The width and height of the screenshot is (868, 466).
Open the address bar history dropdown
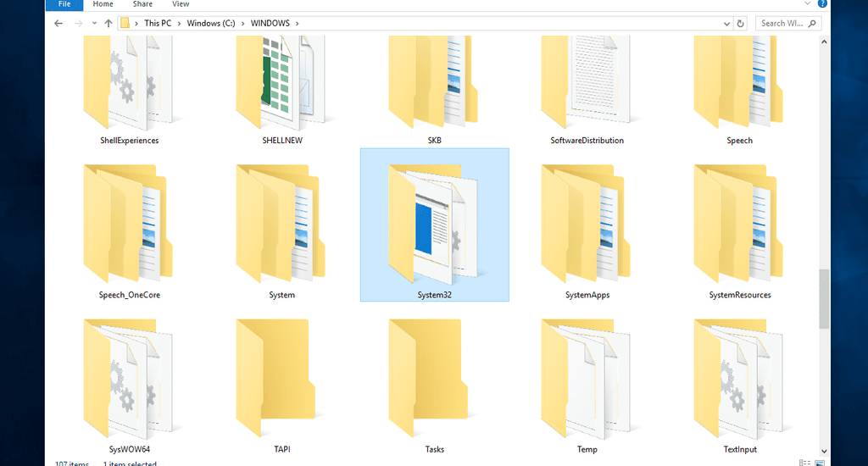[x=726, y=24]
